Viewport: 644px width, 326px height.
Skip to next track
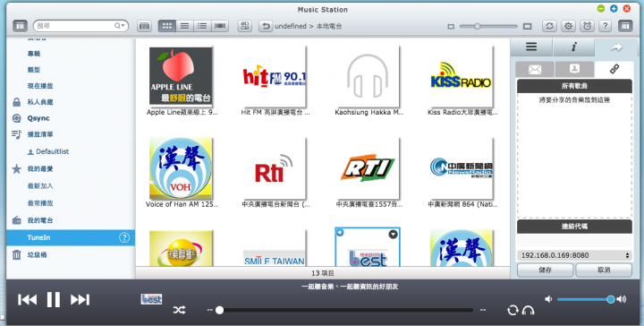coord(80,300)
